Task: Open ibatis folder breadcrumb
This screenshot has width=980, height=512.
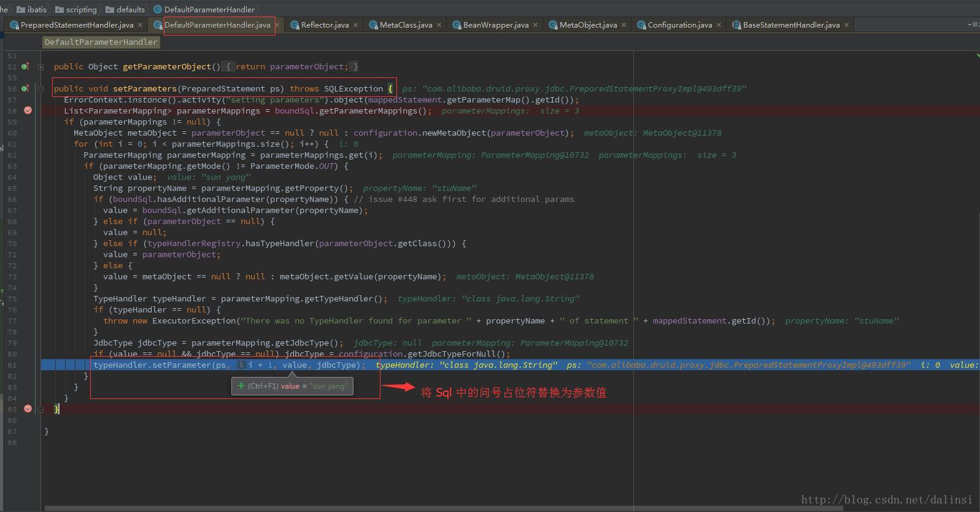Action: pos(32,9)
